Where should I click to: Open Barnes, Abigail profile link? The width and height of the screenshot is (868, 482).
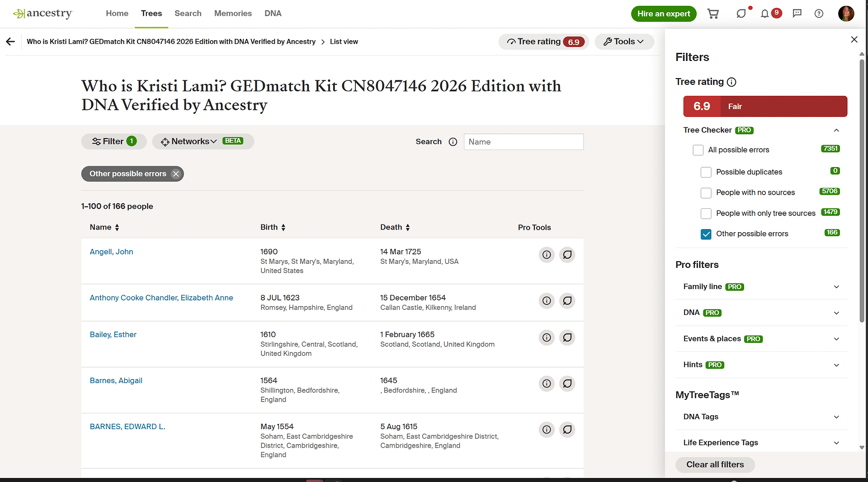(116, 381)
